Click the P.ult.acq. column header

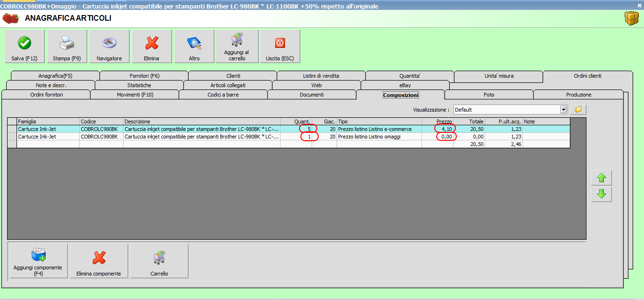click(x=504, y=122)
